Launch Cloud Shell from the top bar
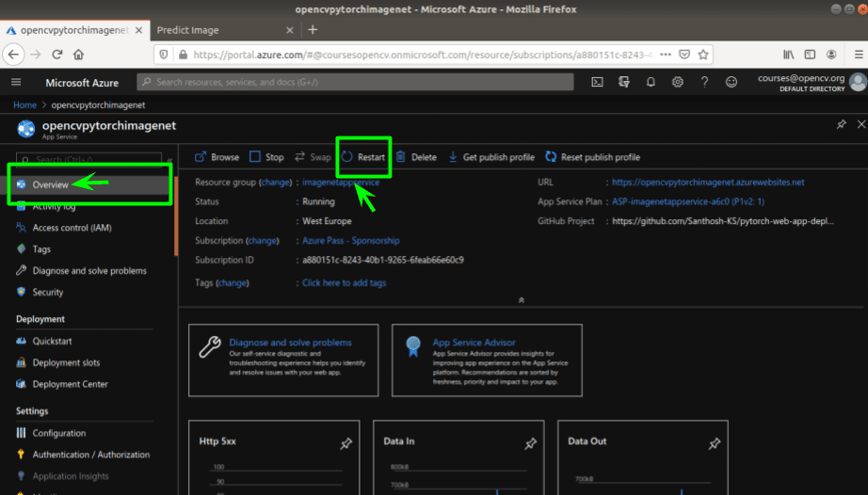 click(597, 82)
